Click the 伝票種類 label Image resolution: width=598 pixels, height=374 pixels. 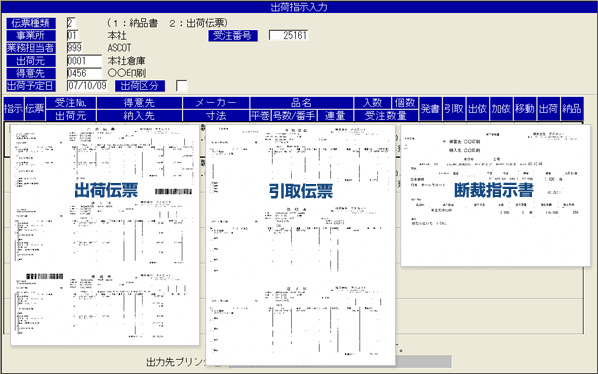(31, 23)
